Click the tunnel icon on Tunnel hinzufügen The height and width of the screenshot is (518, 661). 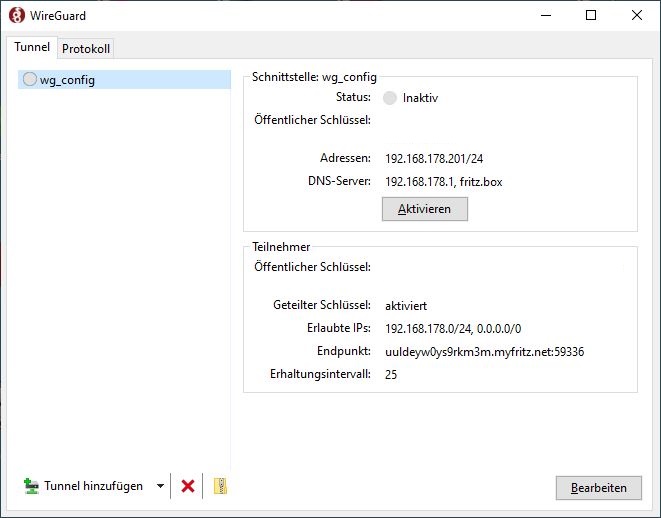pyautogui.click(x=31, y=487)
